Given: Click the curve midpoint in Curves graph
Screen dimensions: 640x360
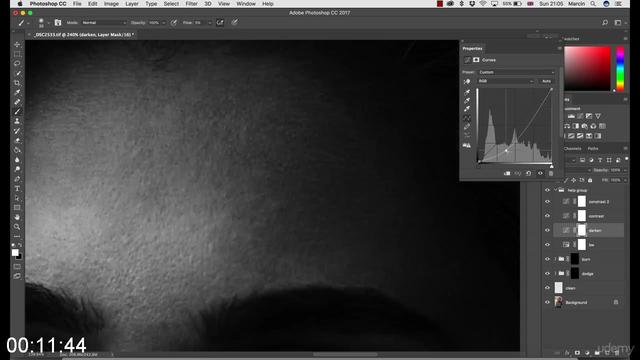Looking at the screenshot, I should (506, 151).
